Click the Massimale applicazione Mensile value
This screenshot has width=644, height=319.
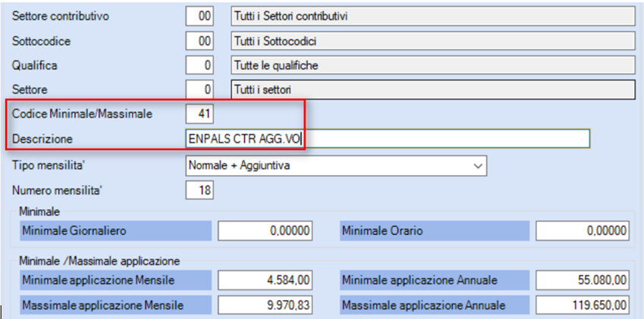[265, 305]
